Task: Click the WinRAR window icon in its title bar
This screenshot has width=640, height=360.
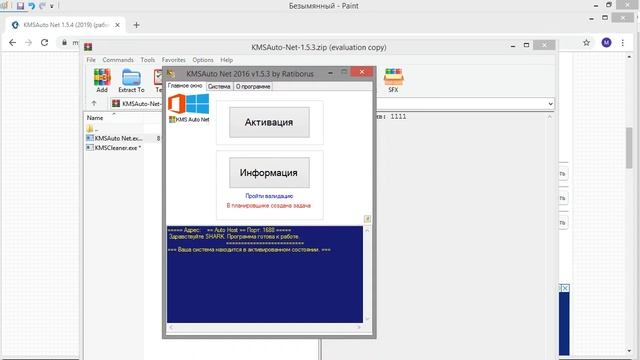Action: (x=88, y=47)
